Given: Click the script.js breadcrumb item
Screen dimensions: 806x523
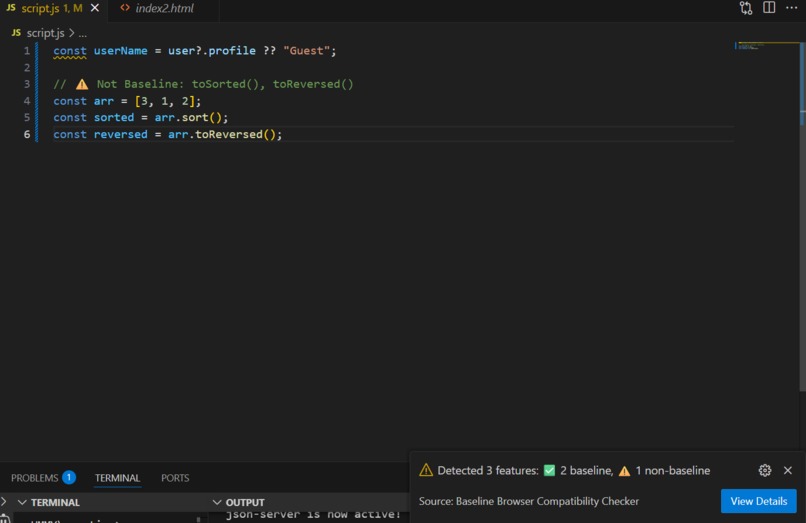Looking at the screenshot, I should pos(45,33).
